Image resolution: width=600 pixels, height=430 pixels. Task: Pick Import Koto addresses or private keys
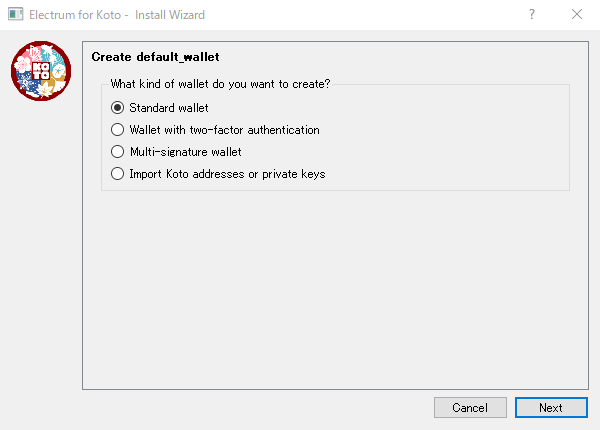click(x=117, y=174)
